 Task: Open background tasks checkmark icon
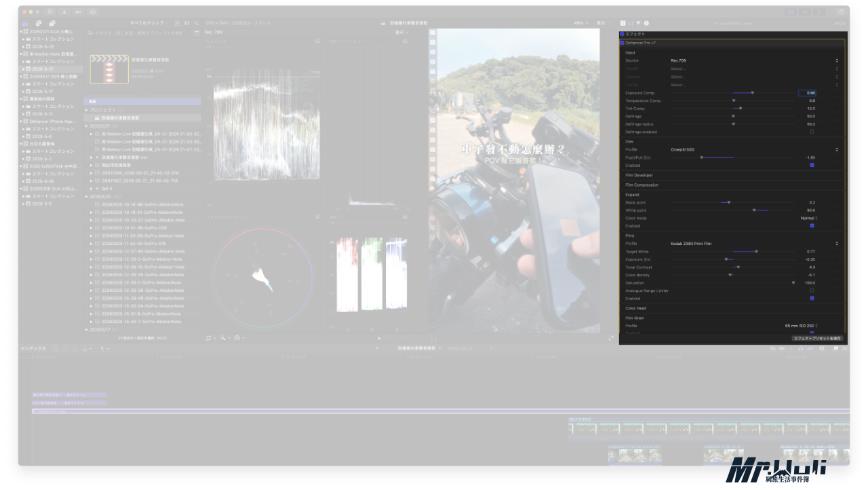click(x=93, y=12)
